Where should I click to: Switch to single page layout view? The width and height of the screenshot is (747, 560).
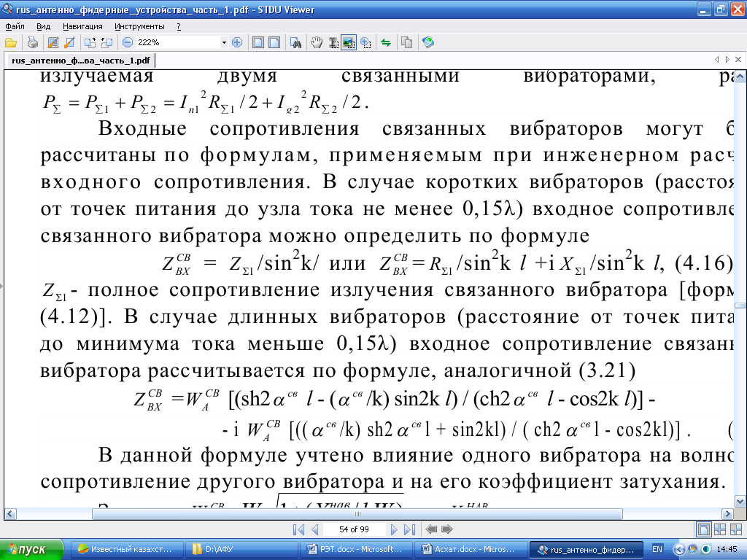(704, 529)
